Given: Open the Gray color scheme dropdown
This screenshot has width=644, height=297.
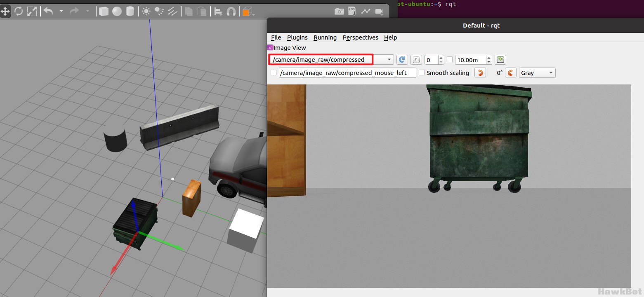Looking at the screenshot, I should 537,73.
